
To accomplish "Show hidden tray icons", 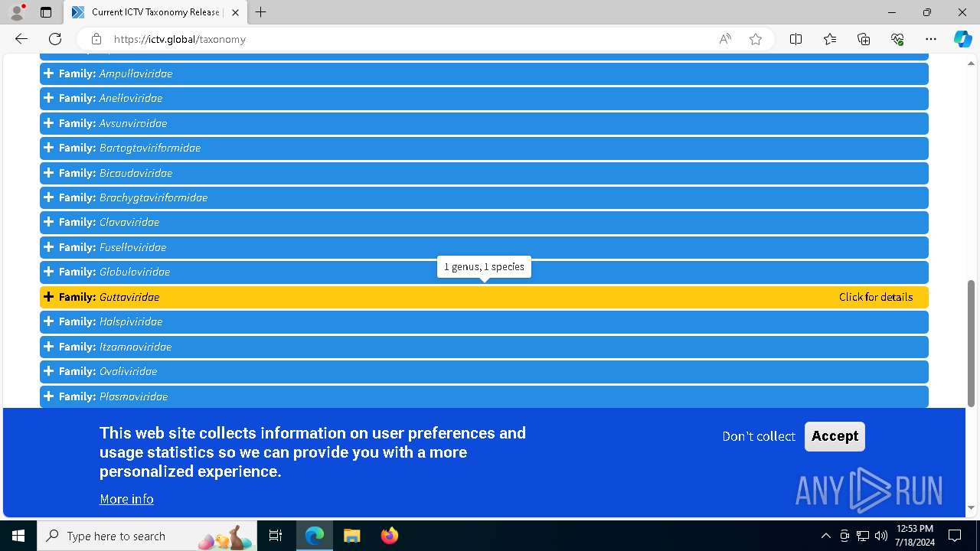I will tap(825, 536).
